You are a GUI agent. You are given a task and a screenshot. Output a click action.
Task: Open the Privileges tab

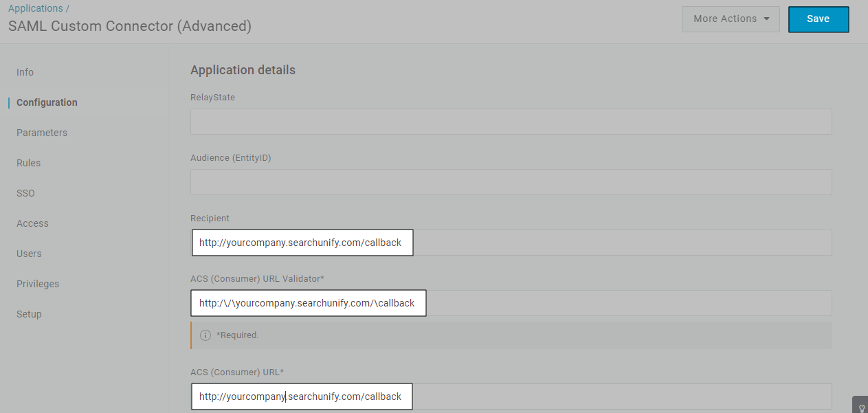pos(38,284)
